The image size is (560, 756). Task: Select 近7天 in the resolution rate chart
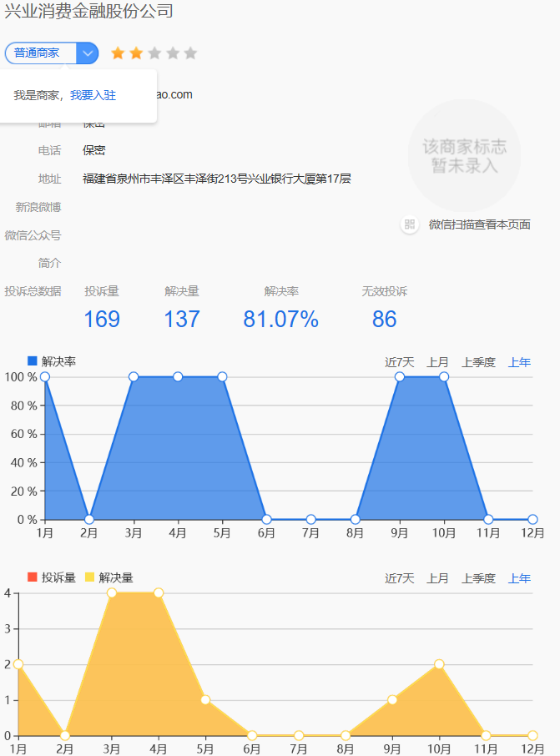(x=400, y=362)
